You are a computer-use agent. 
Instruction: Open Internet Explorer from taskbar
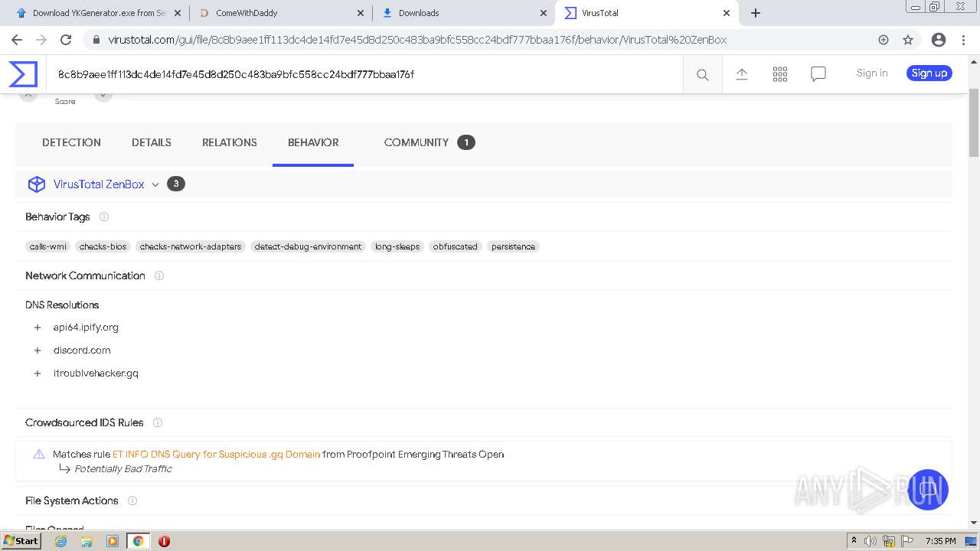(60, 541)
